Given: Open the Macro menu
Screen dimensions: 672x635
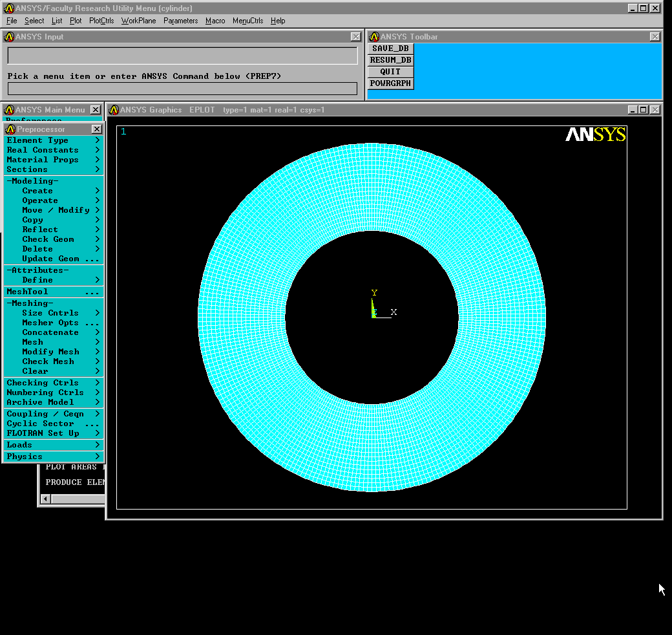Looking at the screenshot, I should tap(215, 21).
